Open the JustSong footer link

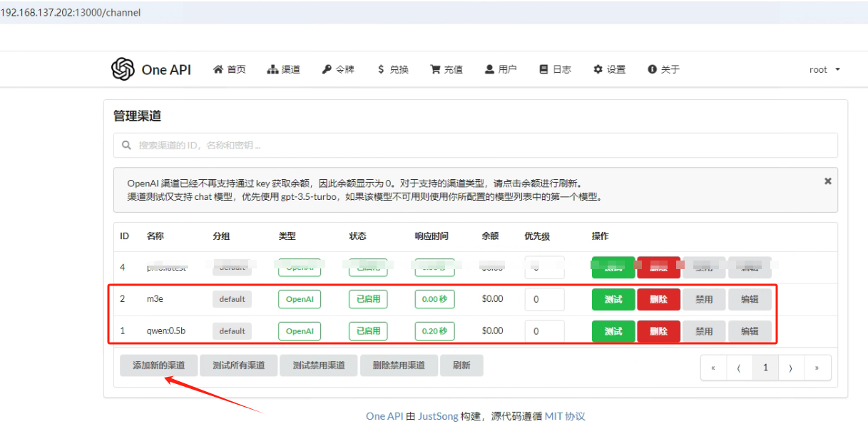click(438, 416)
